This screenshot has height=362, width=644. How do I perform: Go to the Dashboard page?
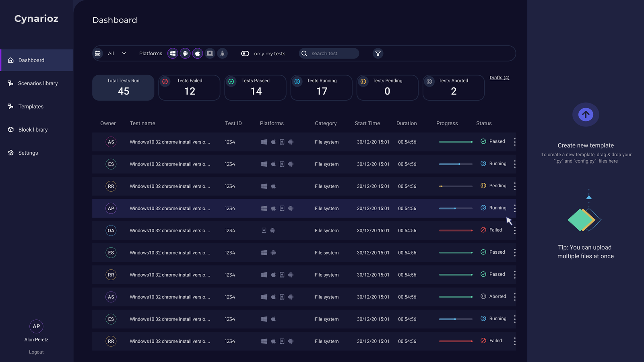[37, 60]
